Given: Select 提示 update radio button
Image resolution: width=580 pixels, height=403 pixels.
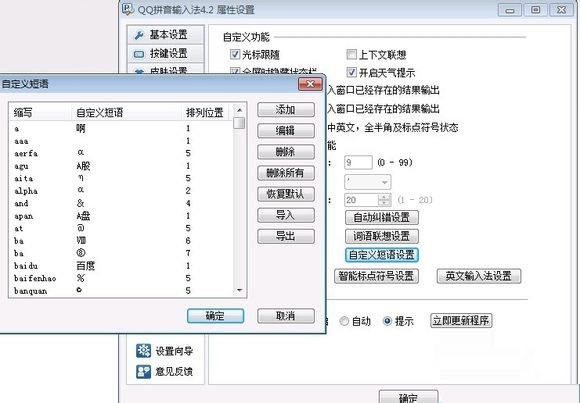Looking at the screenshot, I should [x=387, y=321].
